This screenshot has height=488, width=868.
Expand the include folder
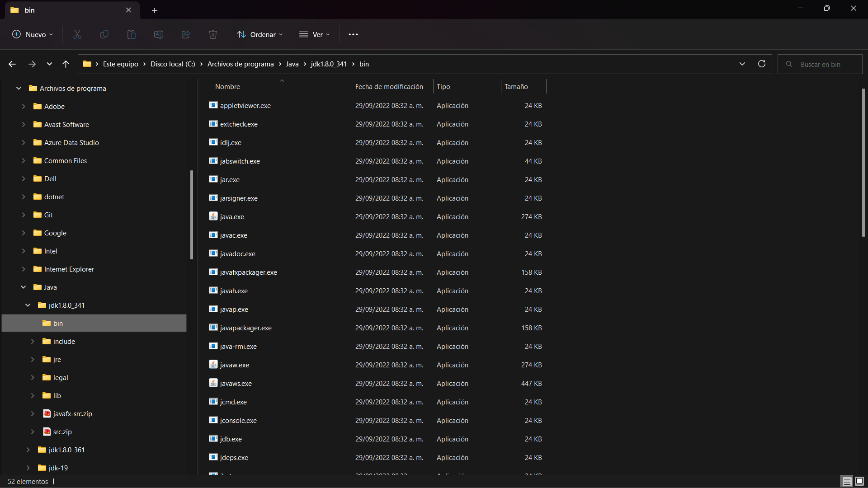click(33, 341)
